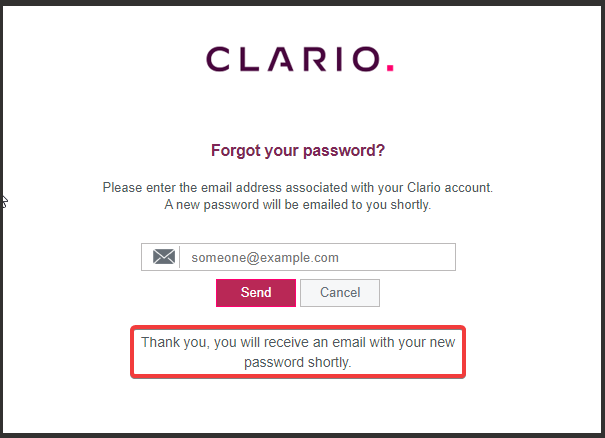This screenshot has height=438, width=605.
Task: Click the 'A new password will be emailed' line
Action: 298,204
